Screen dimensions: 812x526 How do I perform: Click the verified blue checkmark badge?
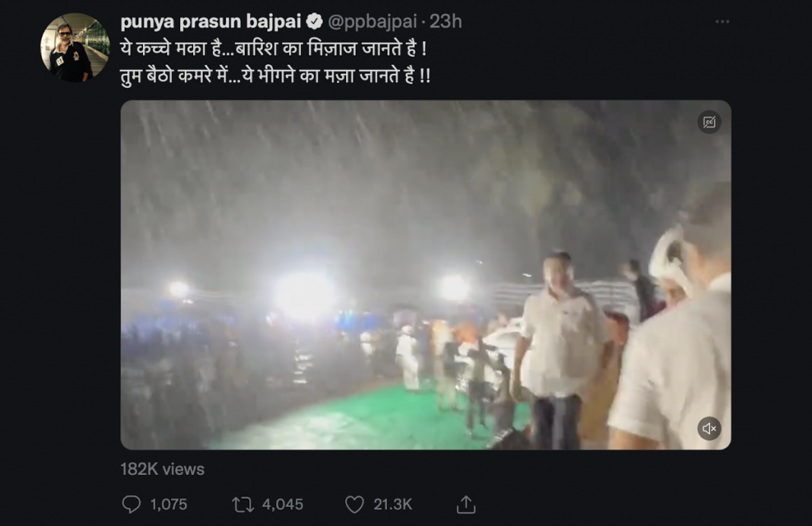coord(315,21)
